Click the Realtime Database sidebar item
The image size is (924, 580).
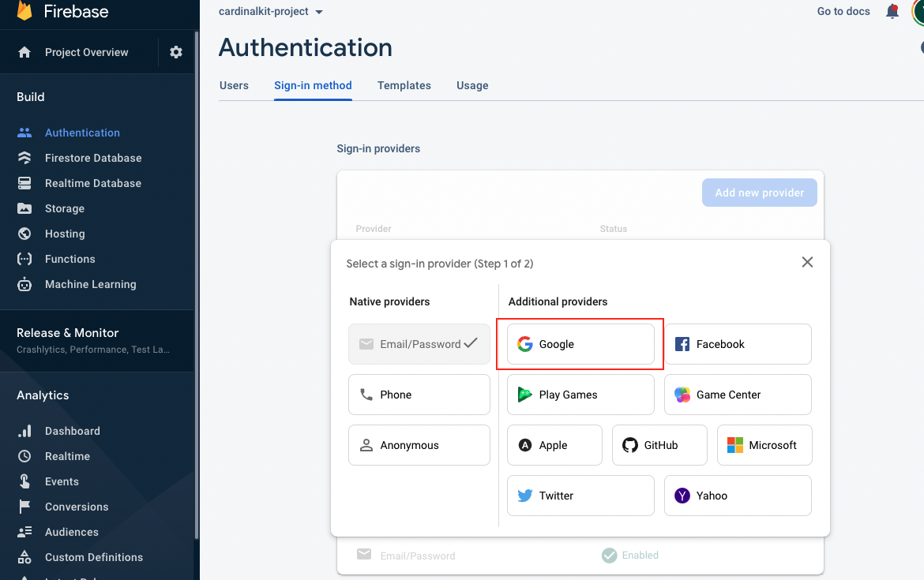coord(92,183)
